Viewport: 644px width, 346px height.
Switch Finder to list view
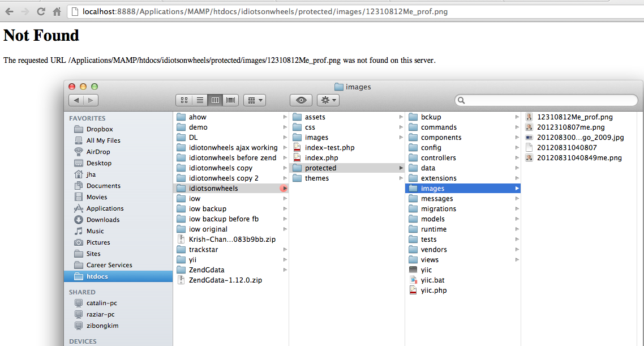200,100
